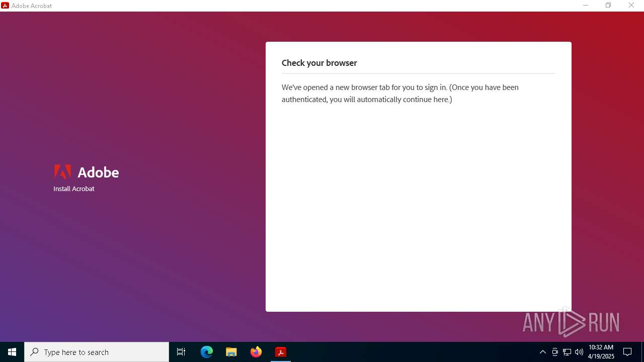
Task: Restore down the Adobe Acrobat window
Action: pos(608,6)
